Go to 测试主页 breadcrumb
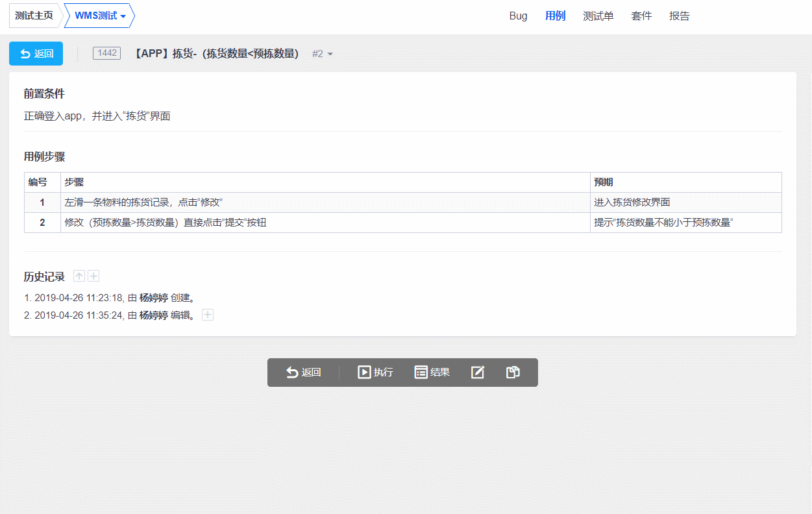 (x=34, y=16)
